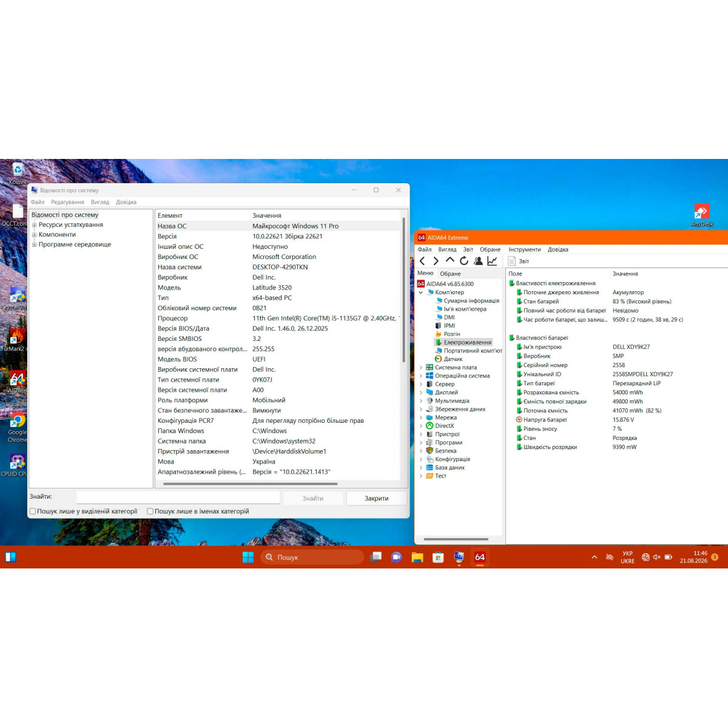The width and height of the screenshot is (728, 728).
Task: Open Microsoft Store from the taskbar
Action: (x=438, y=557)
